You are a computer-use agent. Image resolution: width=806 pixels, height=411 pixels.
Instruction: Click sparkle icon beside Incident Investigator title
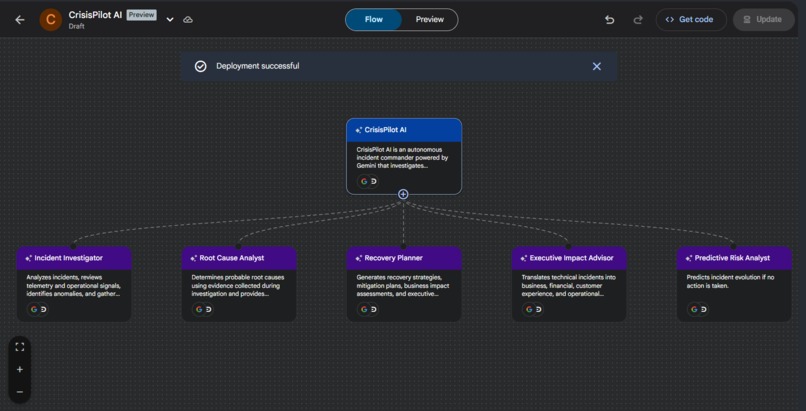pos(29,258)
